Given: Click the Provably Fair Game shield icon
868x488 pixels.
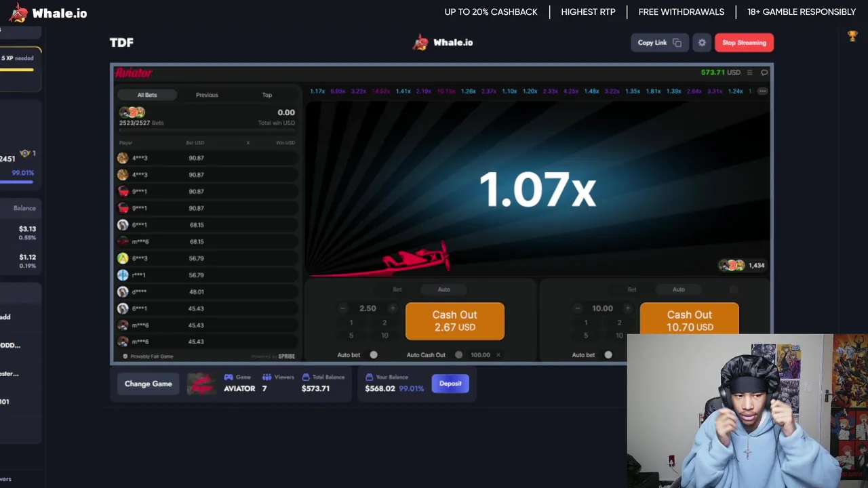Looking at the screenshot, I should coord(125,356).
